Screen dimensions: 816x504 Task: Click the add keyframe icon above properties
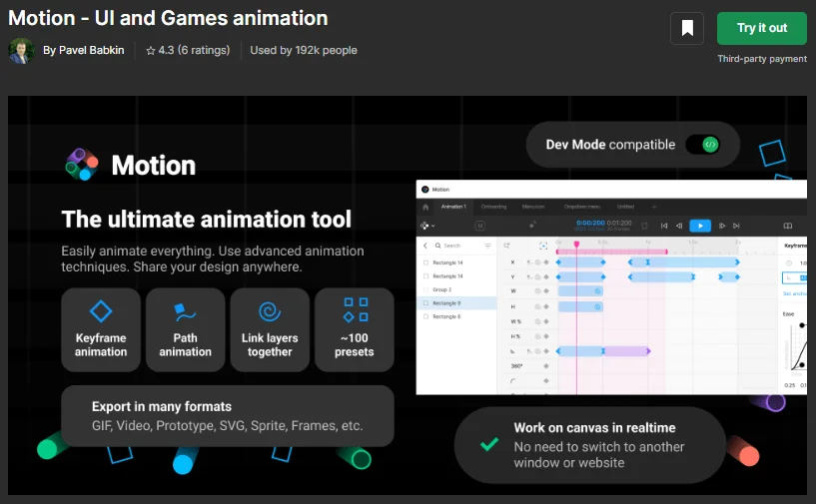point(506,246)
